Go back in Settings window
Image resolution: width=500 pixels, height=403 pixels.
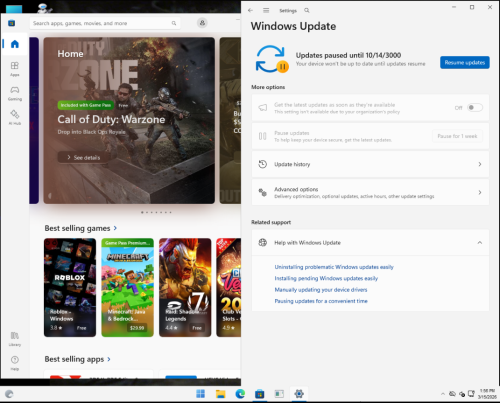click(x=250, y=10)
